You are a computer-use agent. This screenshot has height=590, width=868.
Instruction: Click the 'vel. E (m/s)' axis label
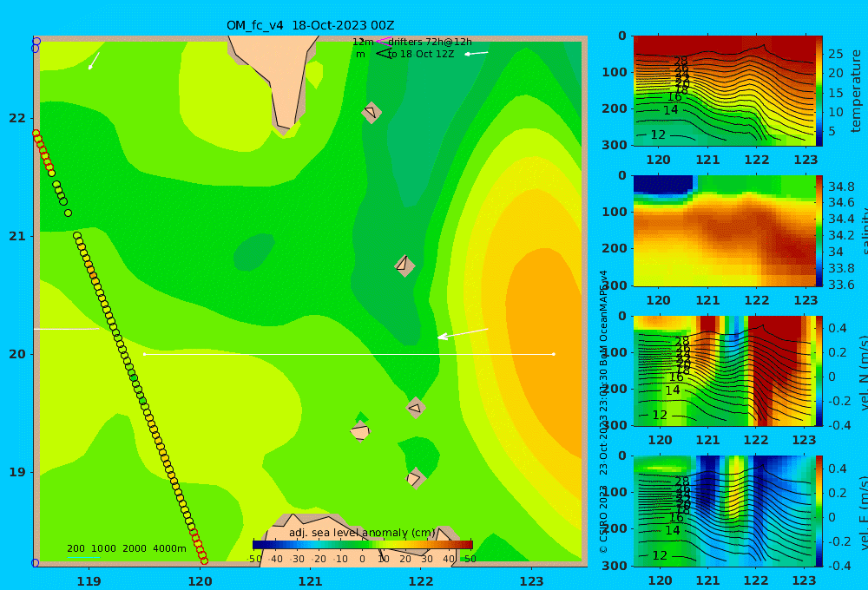click(x=863, y=512)
